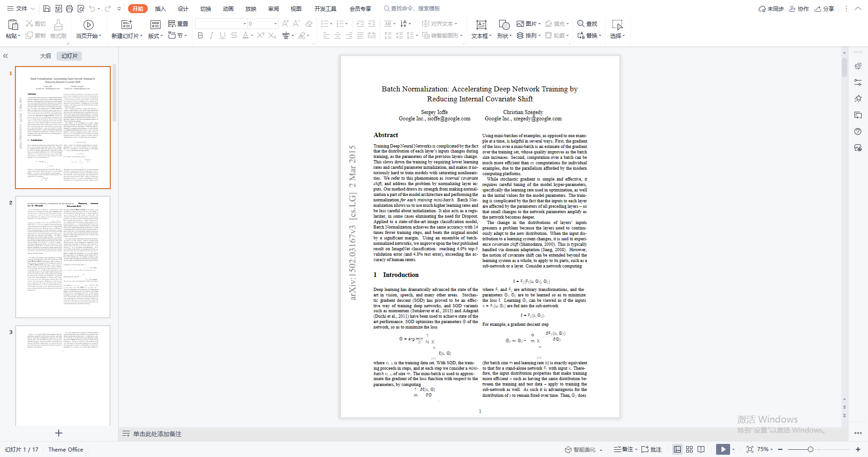Open the font name dropdown
The image size is (868, 457).
[245, 24]
